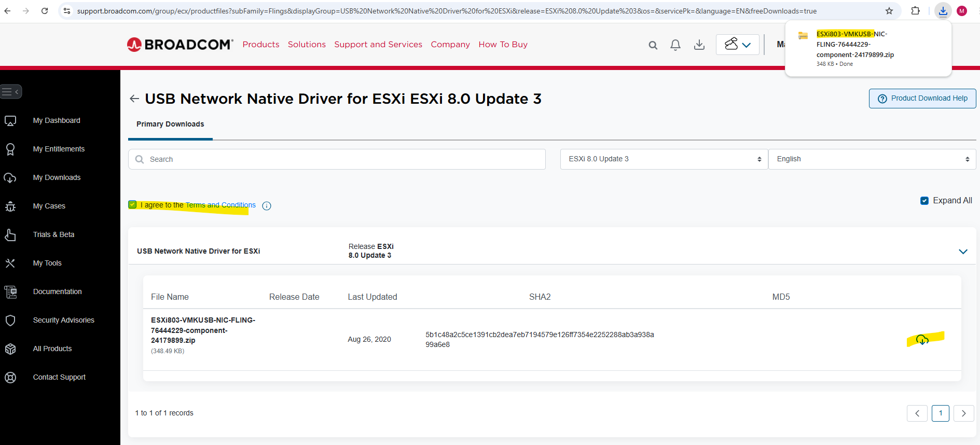
Task: Open the All Products sidebar link
Action: [x=52, y=349]
